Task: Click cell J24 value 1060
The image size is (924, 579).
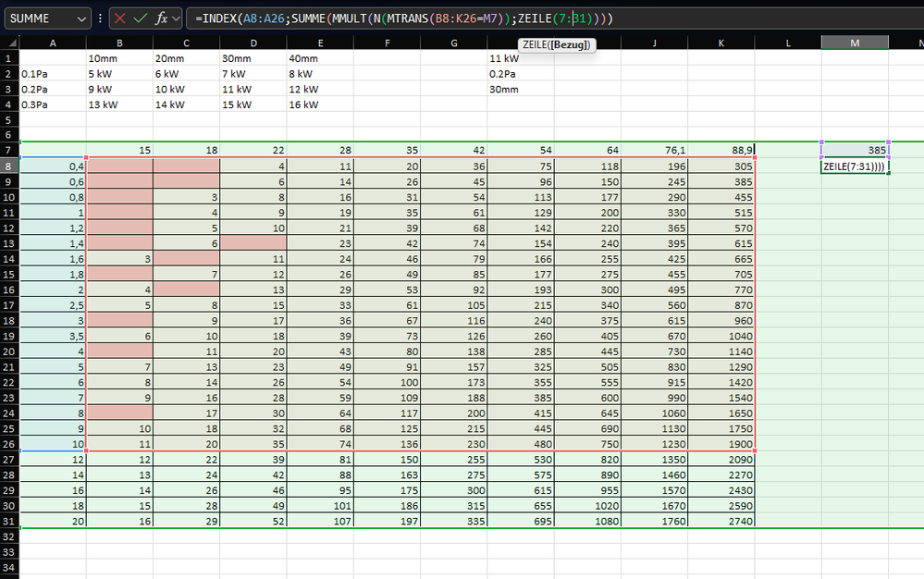Action: 654,413
